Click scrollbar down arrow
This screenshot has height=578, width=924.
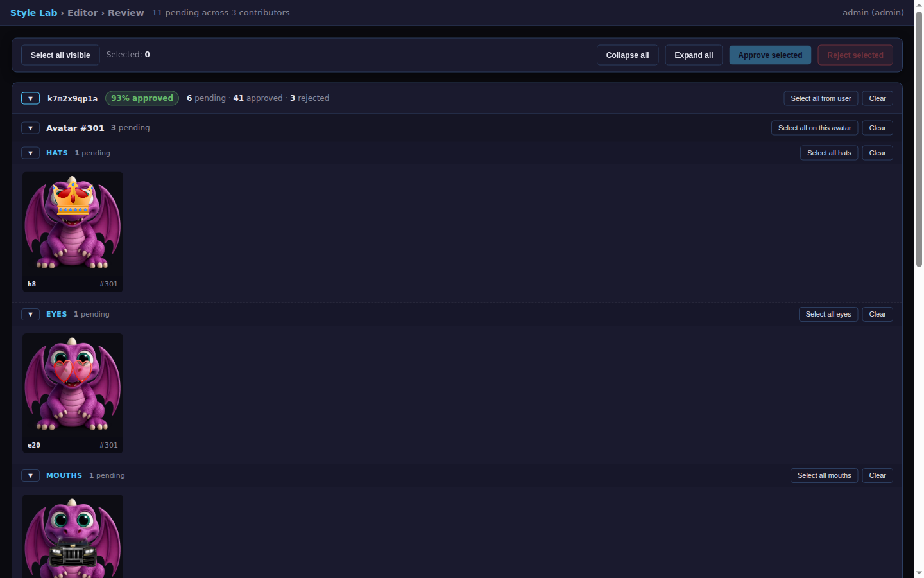(x=919, y=573)
